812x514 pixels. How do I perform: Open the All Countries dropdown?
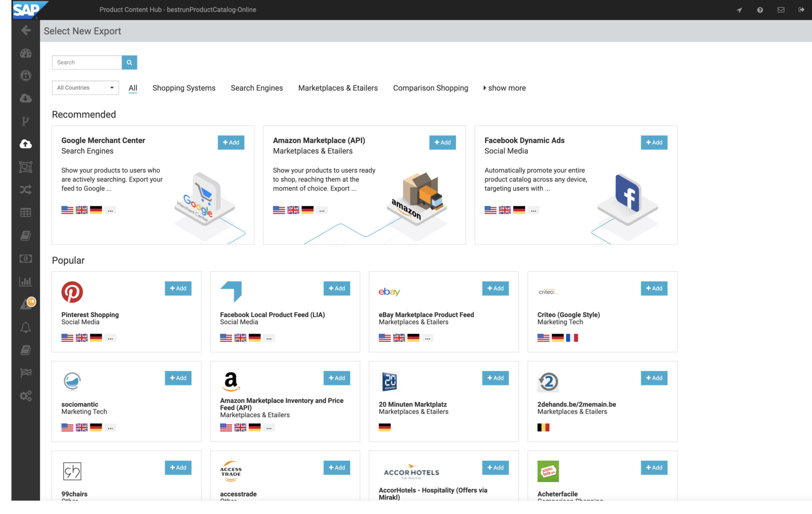[x=85, y=88]
